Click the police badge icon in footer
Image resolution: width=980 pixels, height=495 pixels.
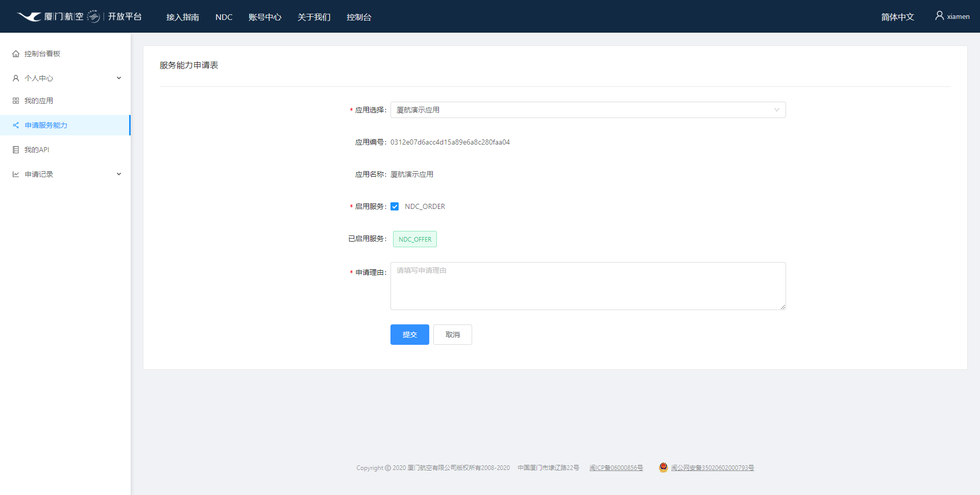(x=663, y=467)
